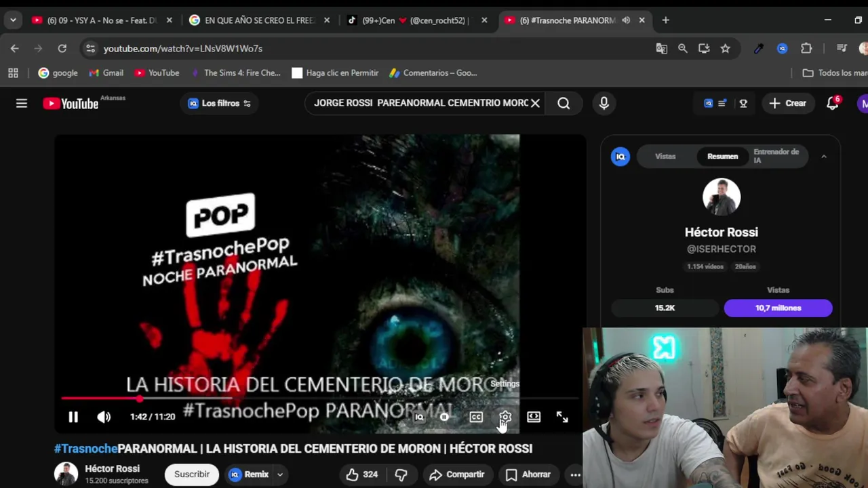The width and height of the screenshot is (868, 488).
Task: Like the video with 324 likes
Action: [x=362, y=474]
